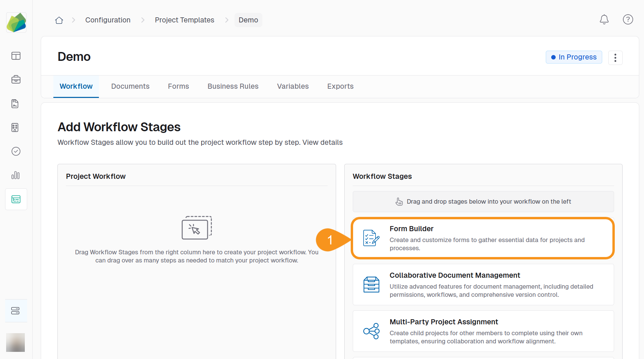Image resolution: width=644 pixels, height=359 pixels.
Task: Open the help question mark icon
Action: point(628,20)
